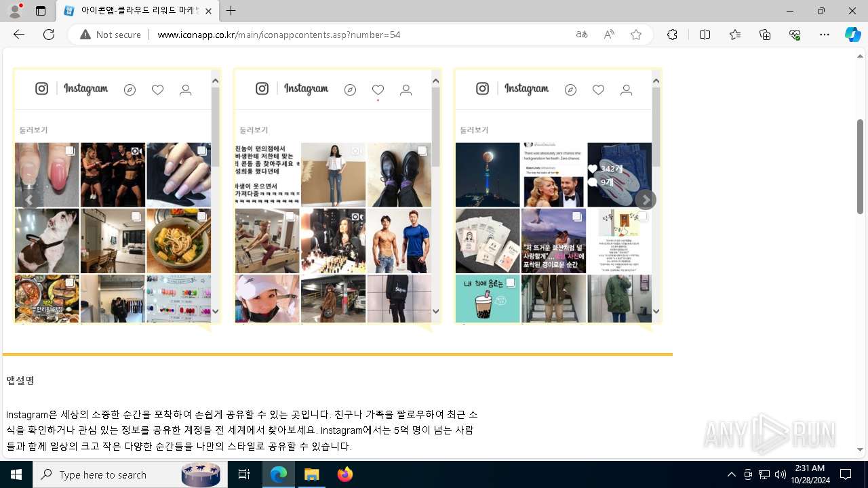Click the heart icon in second screenshot
The height and width of the screenshot is (488, 868).
coord(378,90)
